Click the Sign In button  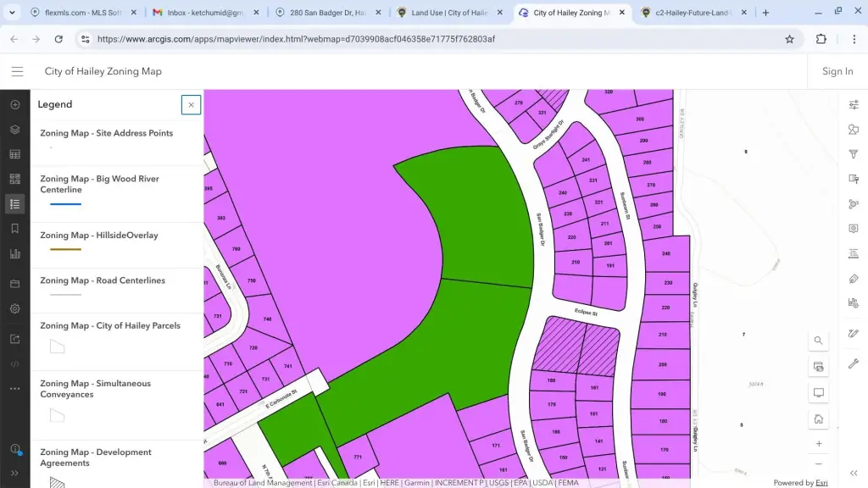coord(837,71)
